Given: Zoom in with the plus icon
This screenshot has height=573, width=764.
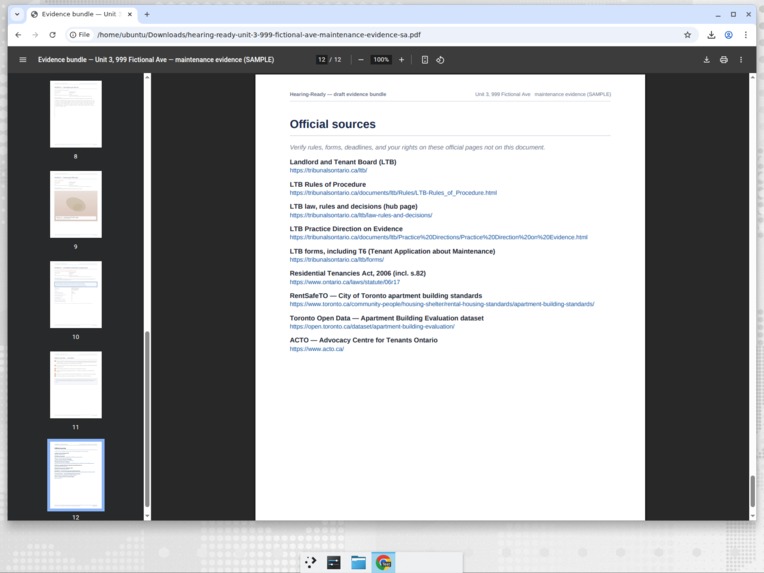Looking at the screenshot, I should (401, 59).
